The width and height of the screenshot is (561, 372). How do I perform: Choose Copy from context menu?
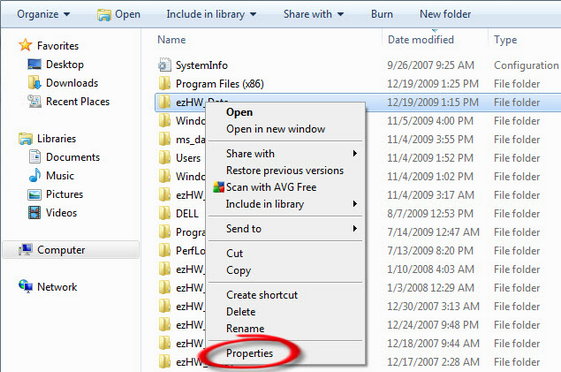(x=238, y=270)
